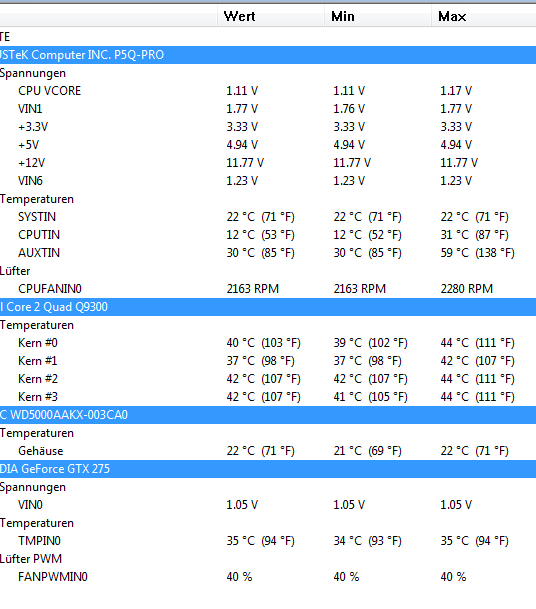The width and height of the screenshot is (536, 609).
Task: Select the VIN6 row label
Action: [30, 181]
